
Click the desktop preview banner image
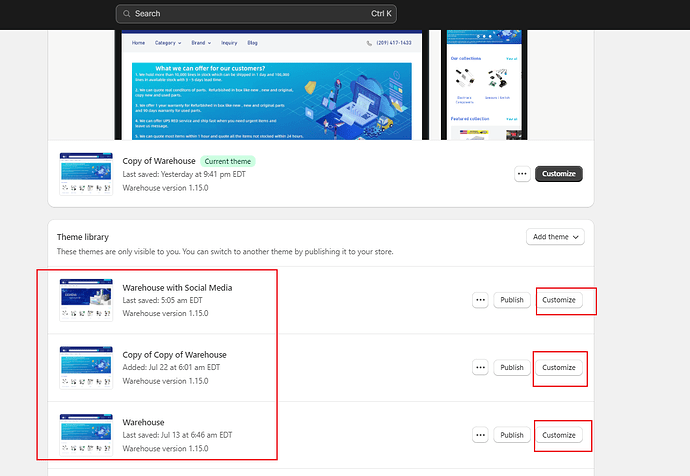pyautogui.click(x=272, y=101)
